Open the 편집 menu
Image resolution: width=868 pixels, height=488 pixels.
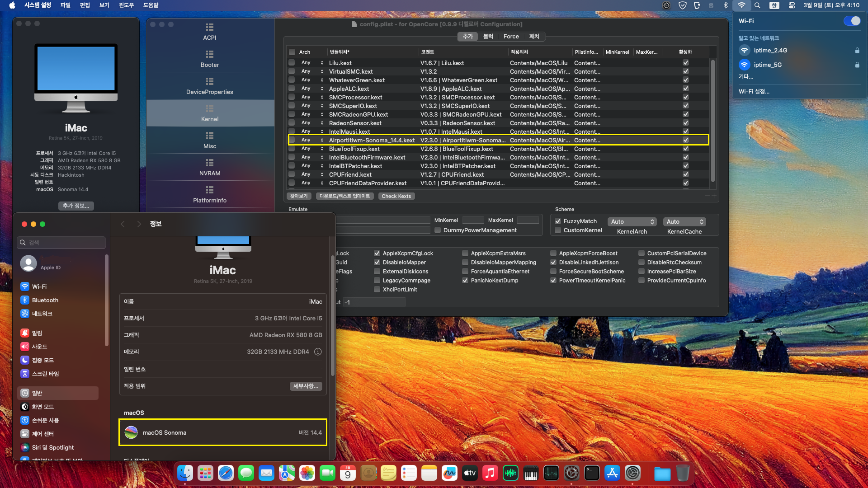point(85,5)
